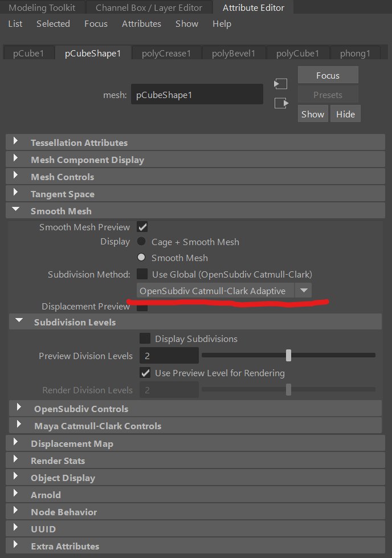Open the Focus menu
The width and height of the screenshot is (392, 558).
pyautogui.click(x=96, y=24)
